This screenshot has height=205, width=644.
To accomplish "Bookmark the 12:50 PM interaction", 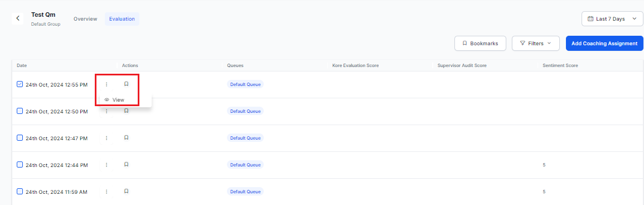I will tap(127, 111).
